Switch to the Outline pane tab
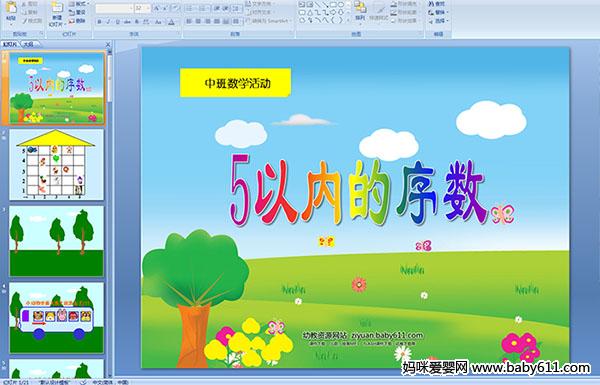This screenshot has height=385, width=600. 29,44
